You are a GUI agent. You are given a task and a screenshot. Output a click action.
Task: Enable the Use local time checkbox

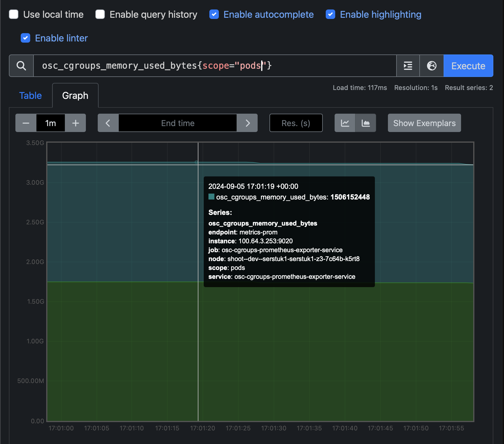click(14, 14)
